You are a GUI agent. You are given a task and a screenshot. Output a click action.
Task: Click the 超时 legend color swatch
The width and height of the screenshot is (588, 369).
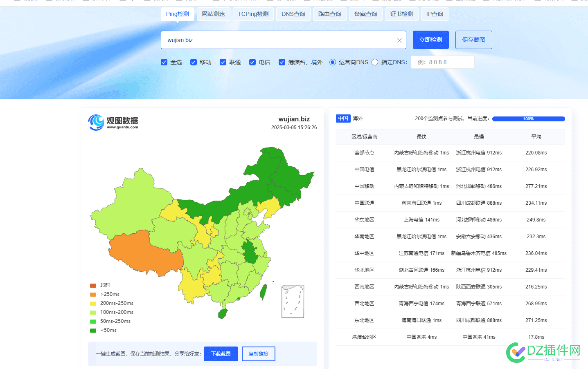(93, 285)
